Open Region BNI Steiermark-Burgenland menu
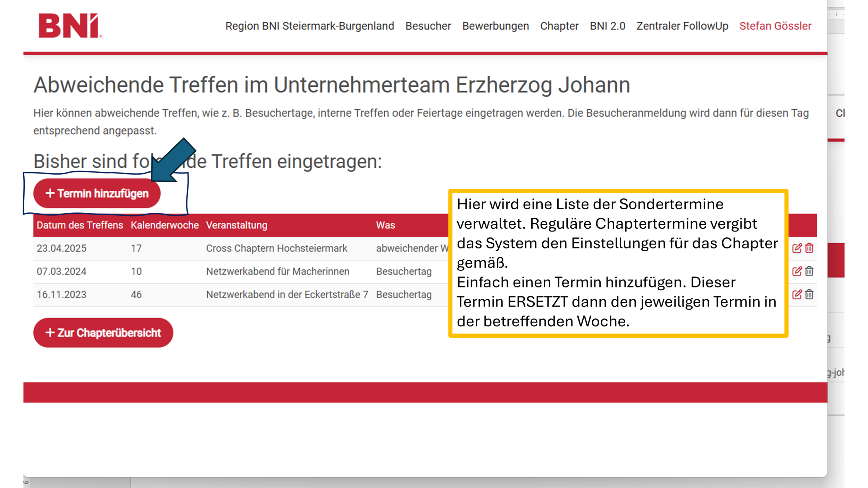The image size is (868, 488). (309, 26)
